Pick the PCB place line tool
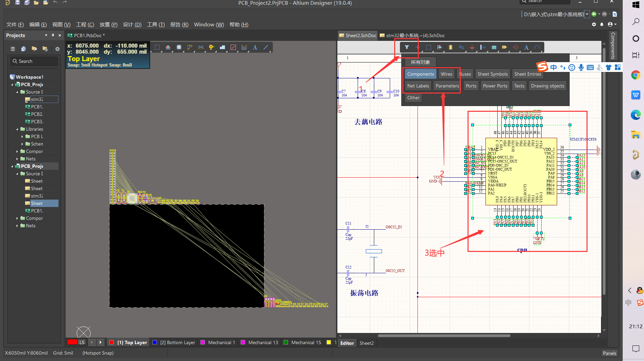The width and height of the screenshot is (644, 361). pos(266,47)
